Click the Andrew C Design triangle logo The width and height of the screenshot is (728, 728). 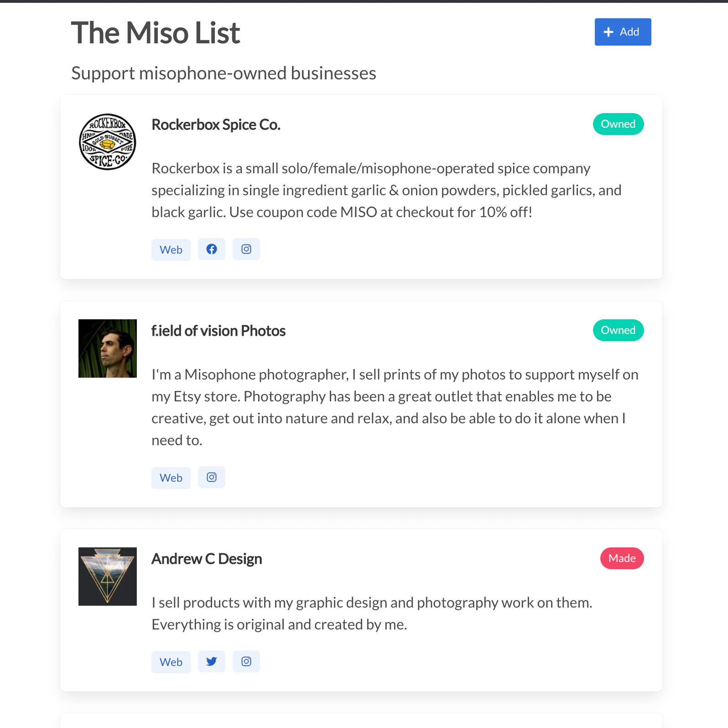click(x=107, y=576)
